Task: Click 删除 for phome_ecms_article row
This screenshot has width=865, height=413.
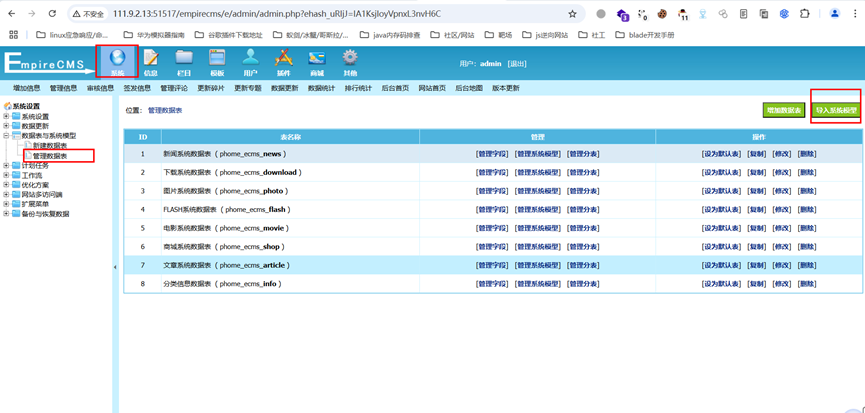Action: (807, 265)
